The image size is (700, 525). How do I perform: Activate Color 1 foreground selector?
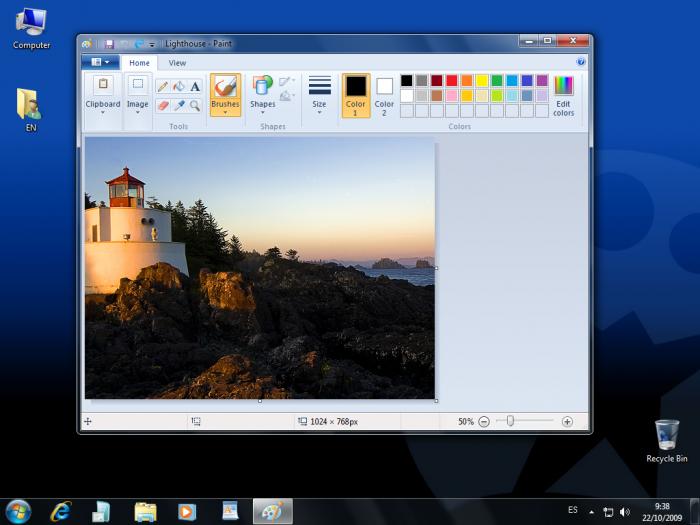(x=356, y=95)
